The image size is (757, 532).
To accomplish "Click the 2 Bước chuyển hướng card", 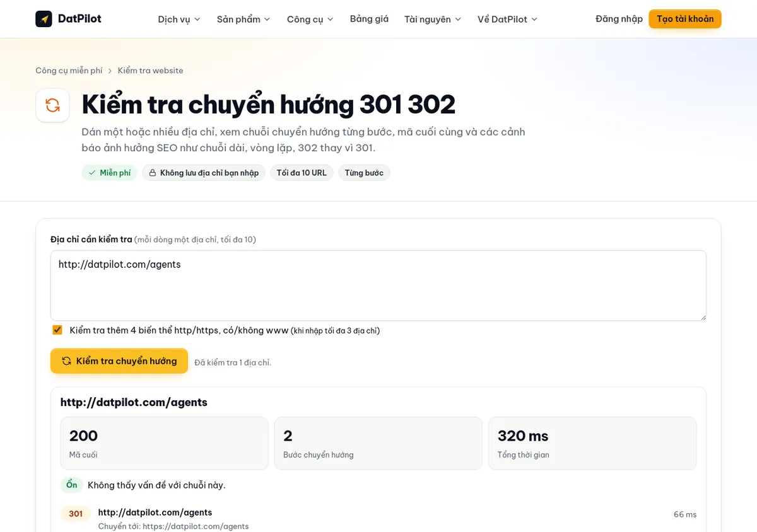I will (378, 443).
